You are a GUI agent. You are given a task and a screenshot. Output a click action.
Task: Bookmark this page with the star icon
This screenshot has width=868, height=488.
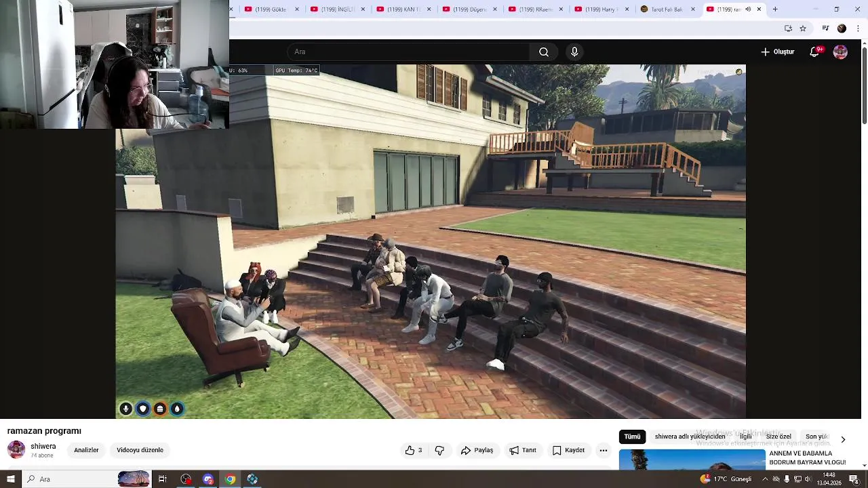point(803,28)
